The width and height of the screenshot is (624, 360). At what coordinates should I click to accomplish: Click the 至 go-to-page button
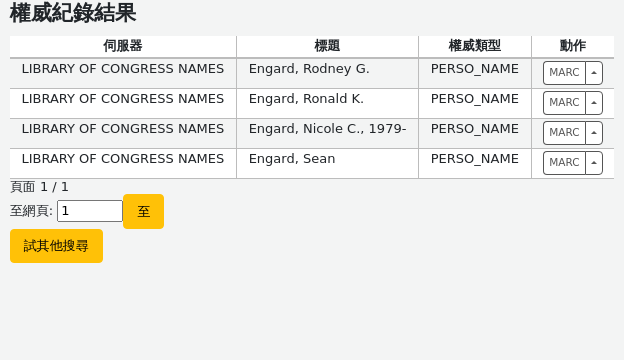point(143,211)
